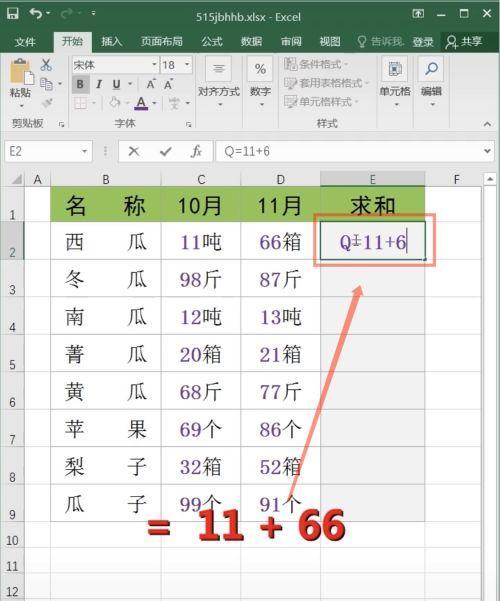Toggle italic formatting
Screen dimensions: 500x601
(99, 84)
